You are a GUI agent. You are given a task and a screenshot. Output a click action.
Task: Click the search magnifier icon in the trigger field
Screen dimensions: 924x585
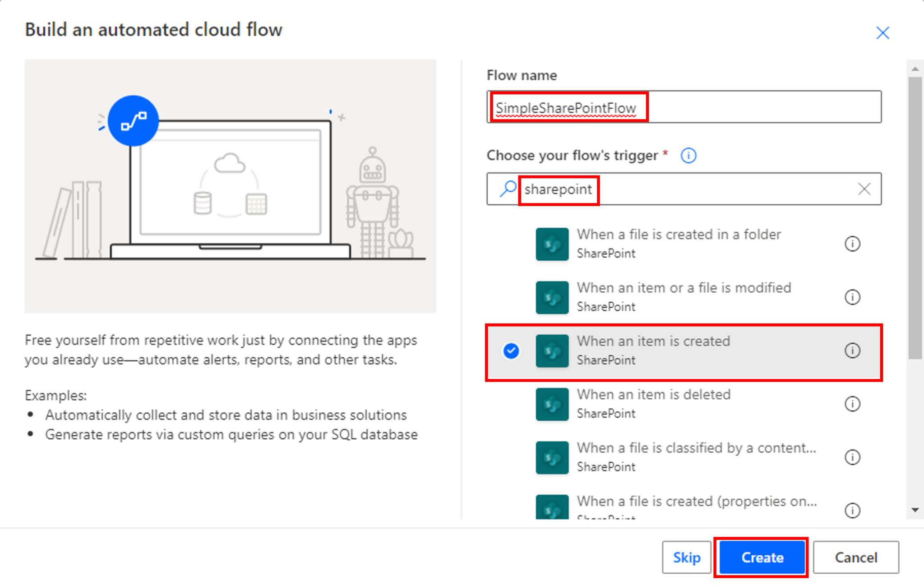tap(508, 189)
